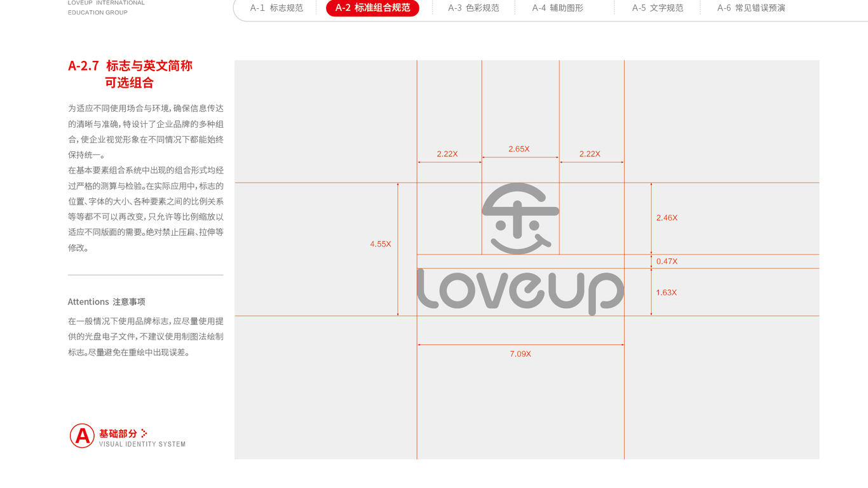Screen dimensions: 868x488
Task: Click the Attentions 注意事项 heading
Action: [x=107, y=302]
